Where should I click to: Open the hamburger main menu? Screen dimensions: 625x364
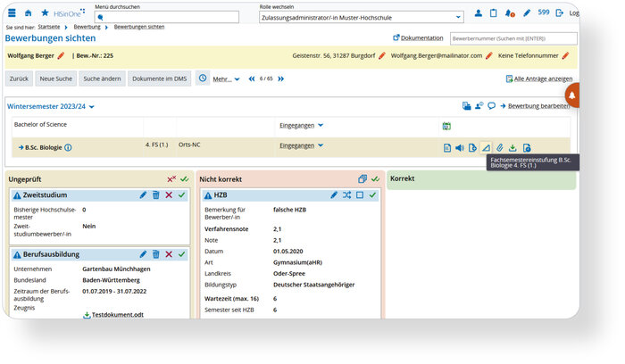click(12, 12)
